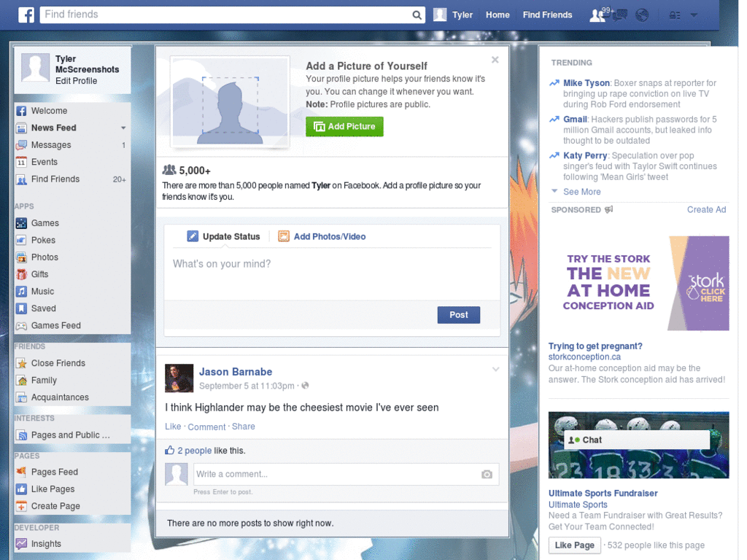Open Acquaintances list icon

click(x=21, y=397)
